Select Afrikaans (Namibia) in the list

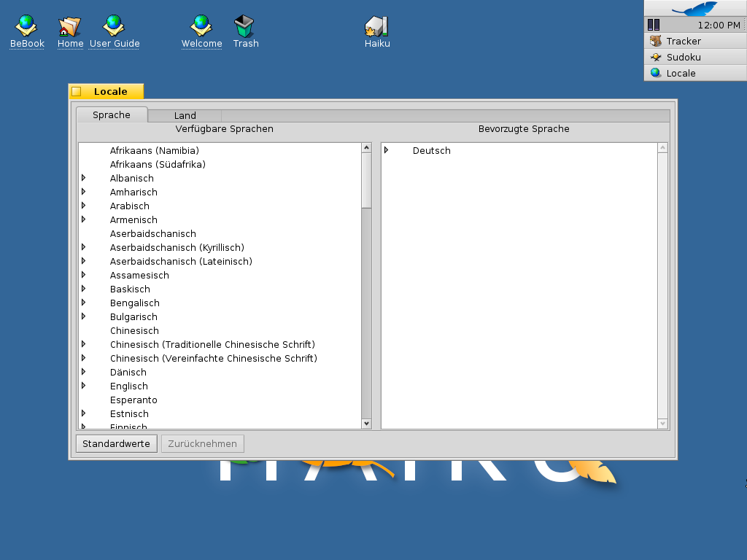[220, 150]
